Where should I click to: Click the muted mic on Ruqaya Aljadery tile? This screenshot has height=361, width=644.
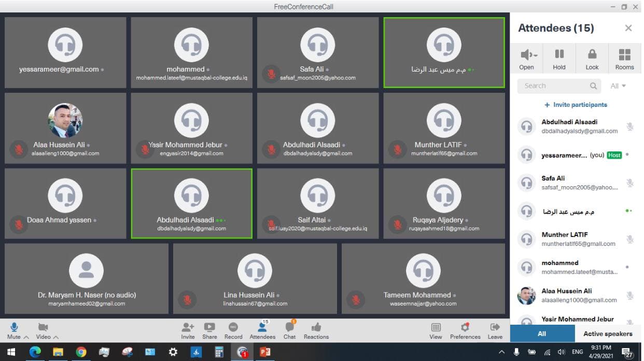(397, 225)
